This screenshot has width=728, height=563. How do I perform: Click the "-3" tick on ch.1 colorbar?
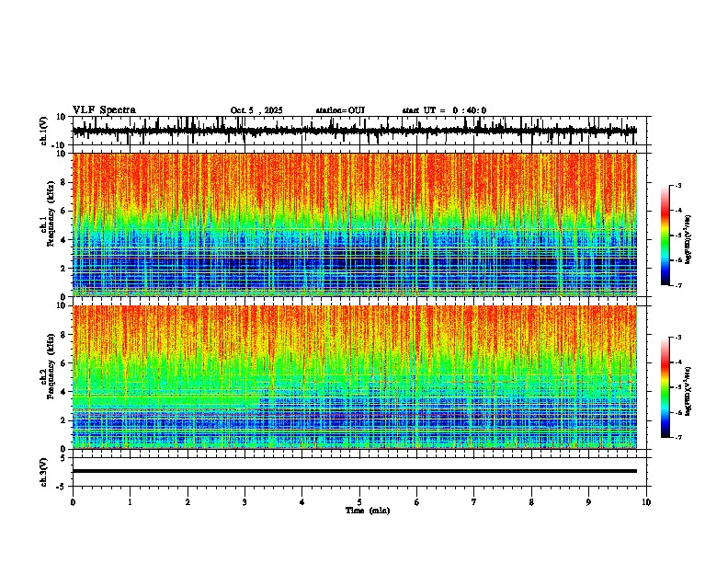click(677, 185)
